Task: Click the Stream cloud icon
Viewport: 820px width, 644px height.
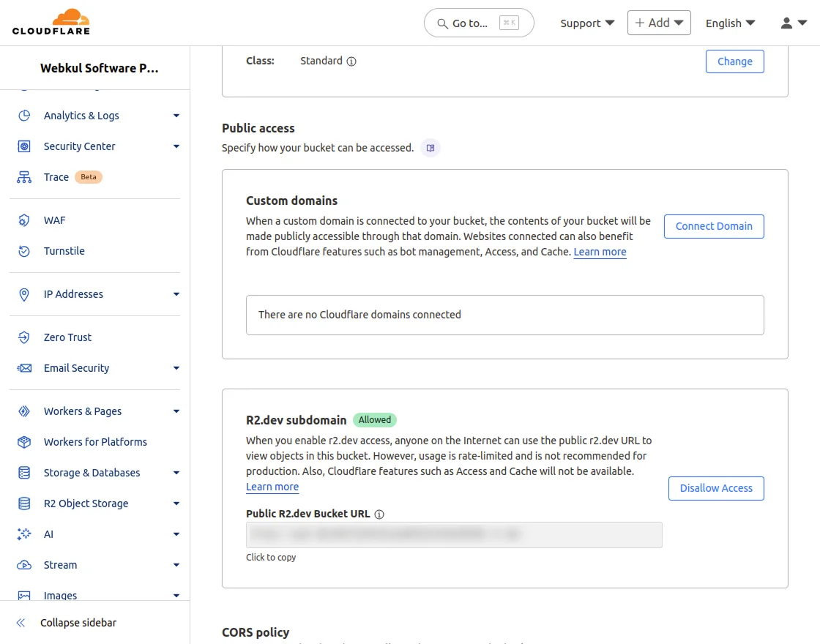Action: pos(24,565)
